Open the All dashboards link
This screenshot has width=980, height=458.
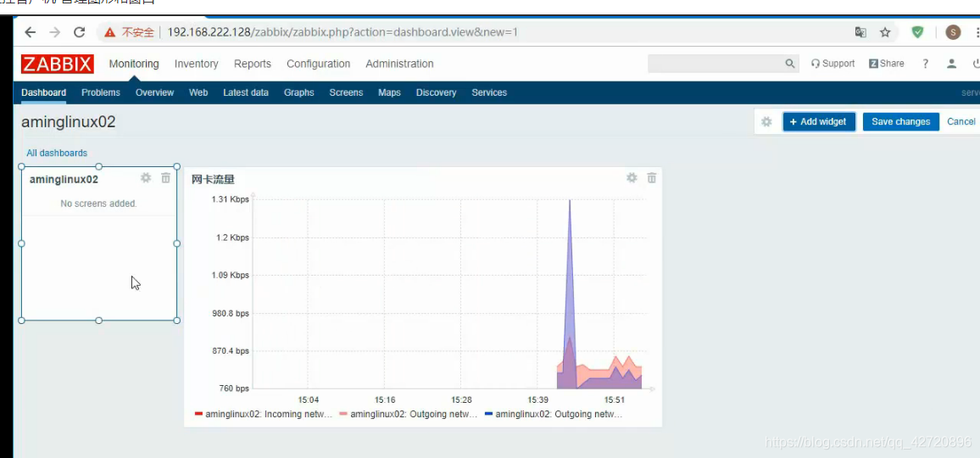(57, 154)
